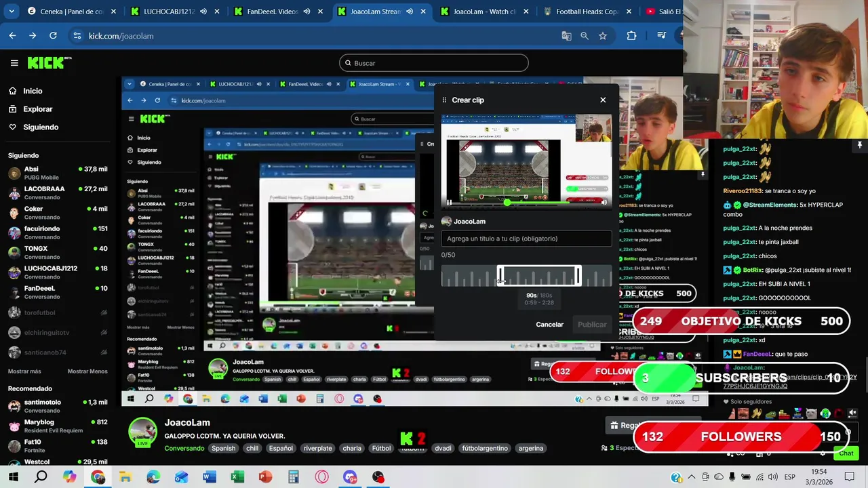868x488 pixels.
Task: Click the Kick logo in header
Action: click(x=49, y=62)
